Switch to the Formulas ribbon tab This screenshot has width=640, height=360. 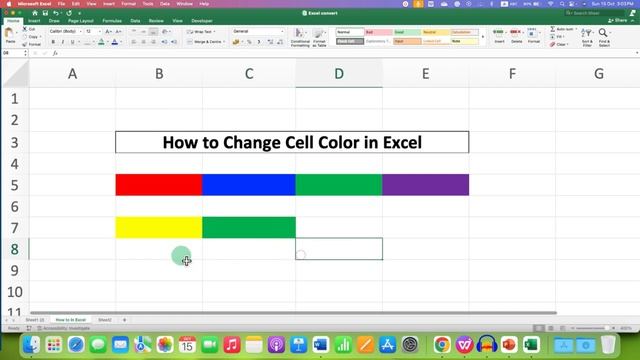[x=112, y=21]
